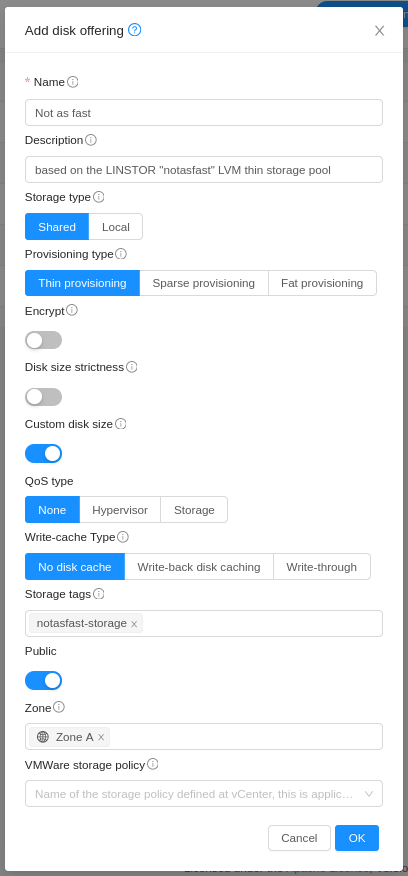Show Storage type info tooltip icon

tap(98, 197)
